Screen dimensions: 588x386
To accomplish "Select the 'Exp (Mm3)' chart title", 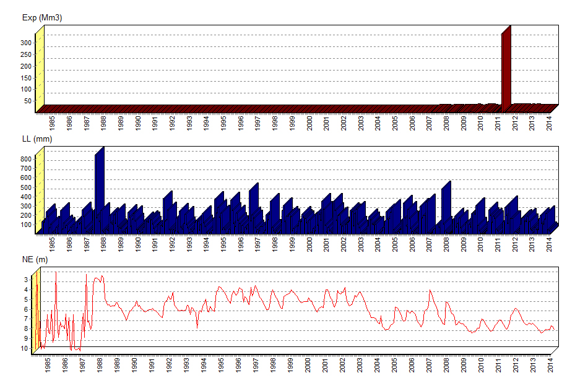I will click(x=42, y=18).
